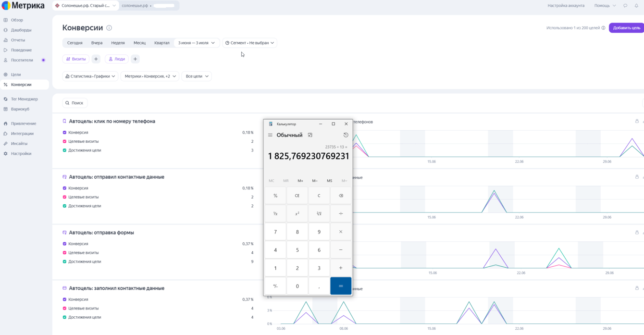Image resolution: width=644 pixels, height=335 pixels.
Task: Click the Метрика logo
Action: click(23, 6)
